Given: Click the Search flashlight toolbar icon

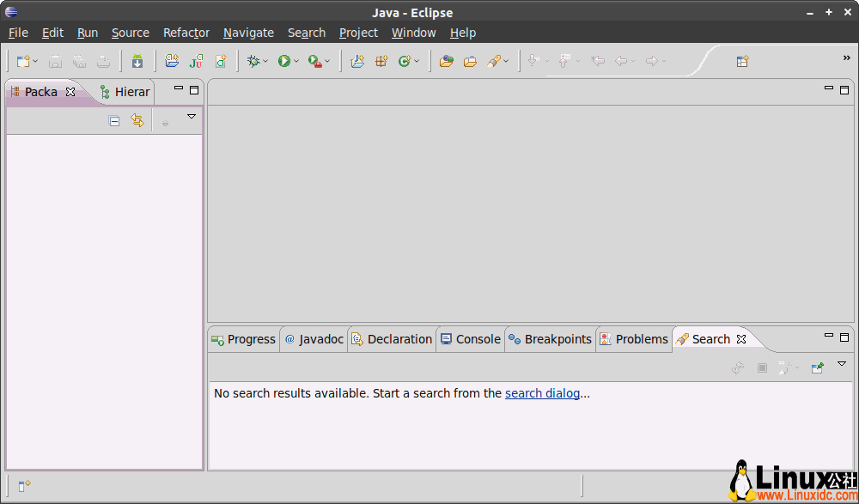Looking at the screenshot, I should coord(494,61).
